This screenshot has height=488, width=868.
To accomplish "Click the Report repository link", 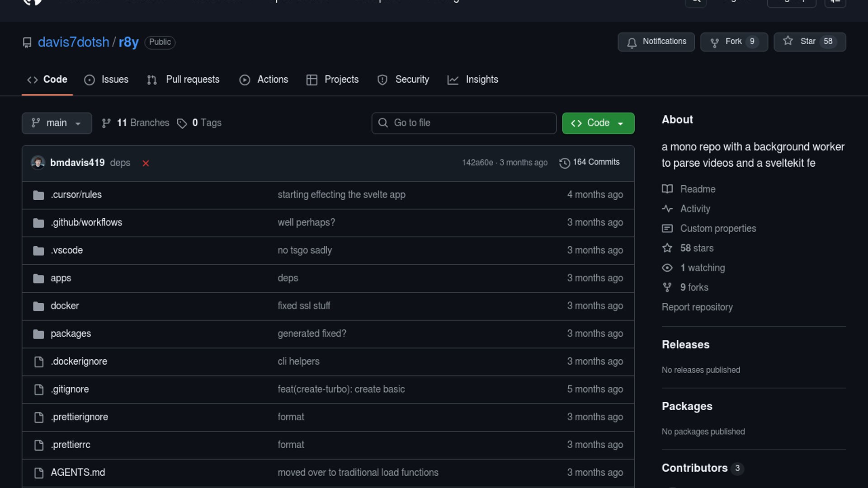I will [697, 307].
